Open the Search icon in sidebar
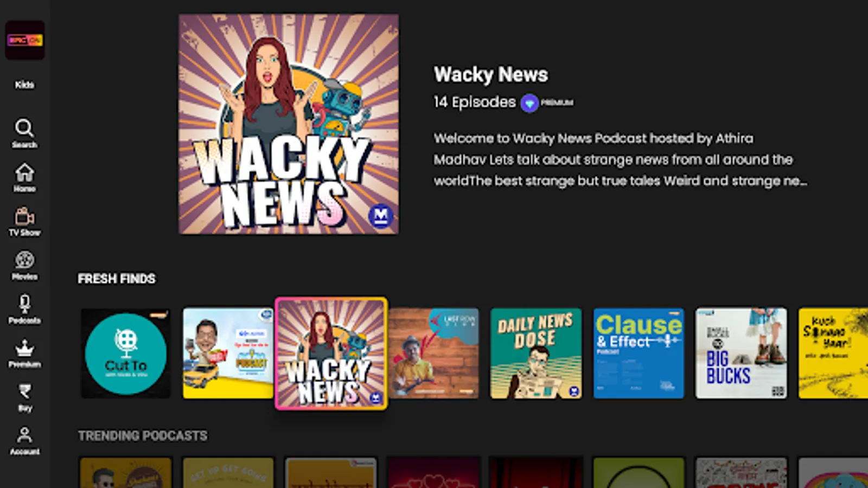The width and height of the screenshot is (868, 488). 24,128
